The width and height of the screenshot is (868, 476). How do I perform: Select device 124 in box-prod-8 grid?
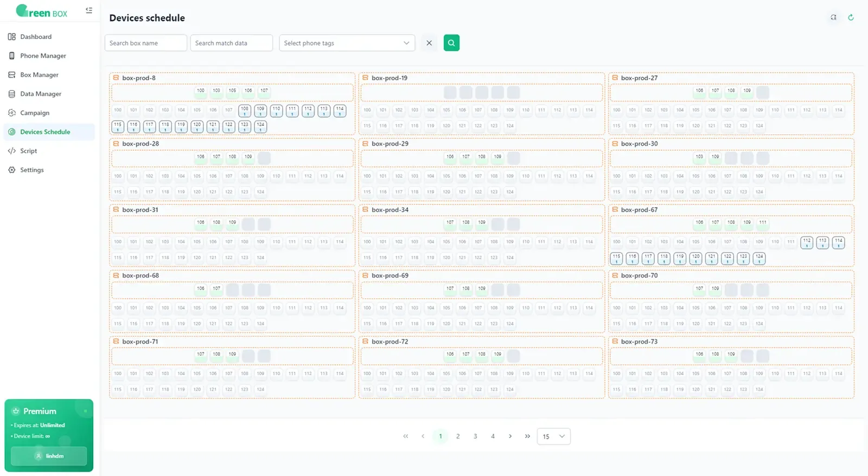[x=260, y=126]
